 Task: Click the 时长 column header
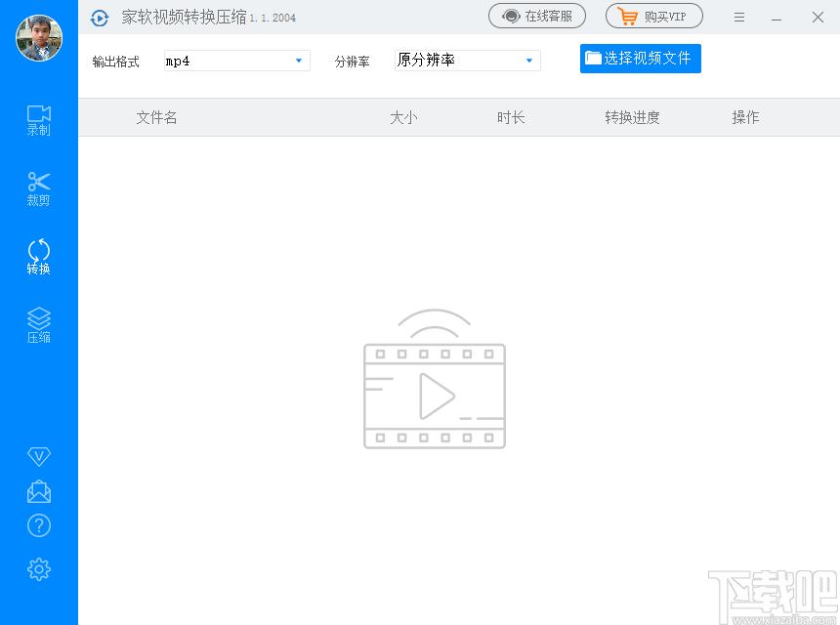point(511,117)
